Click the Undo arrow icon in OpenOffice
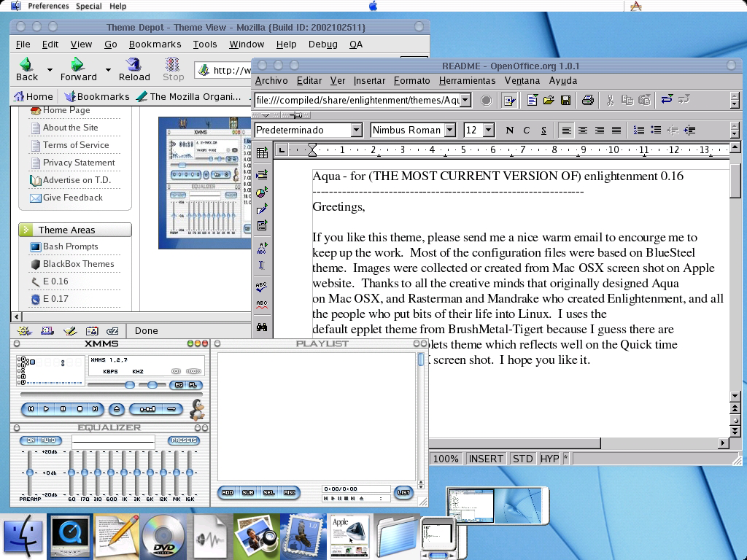Screen dimensions: 747x560 (667, 99)
